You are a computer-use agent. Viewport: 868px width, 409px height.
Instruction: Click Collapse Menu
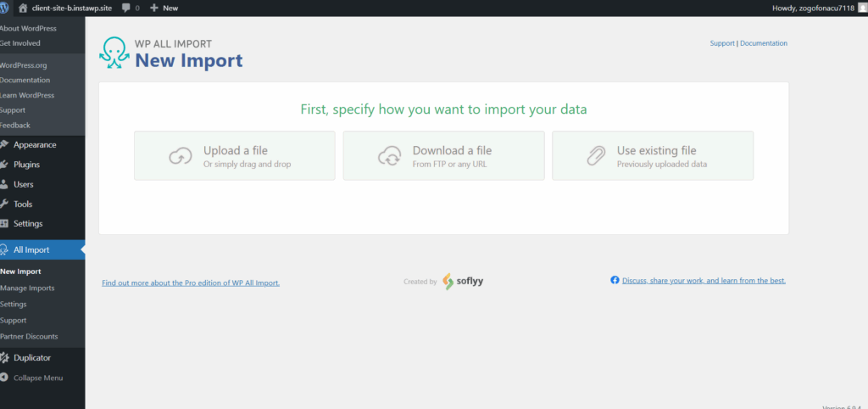pos(38,378)
